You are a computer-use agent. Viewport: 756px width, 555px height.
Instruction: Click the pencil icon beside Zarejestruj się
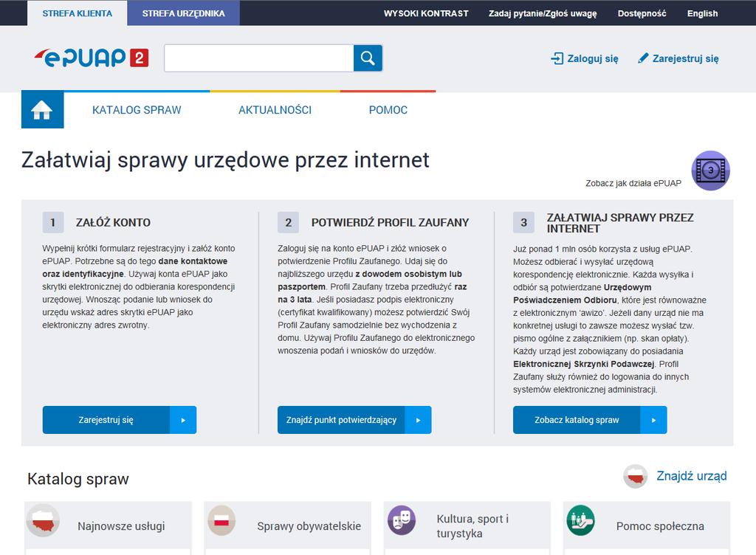click(x=643, y=58)
